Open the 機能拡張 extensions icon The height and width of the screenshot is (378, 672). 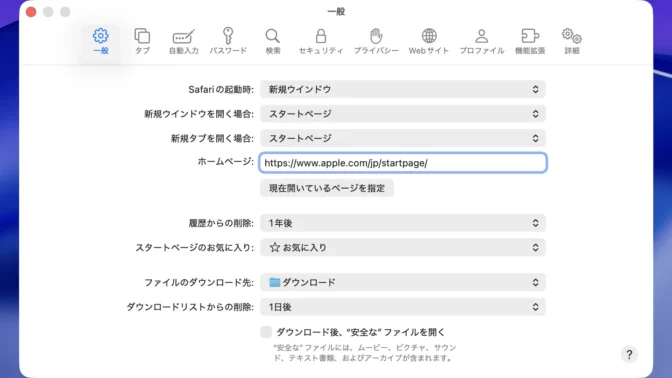tap(530, 41)
